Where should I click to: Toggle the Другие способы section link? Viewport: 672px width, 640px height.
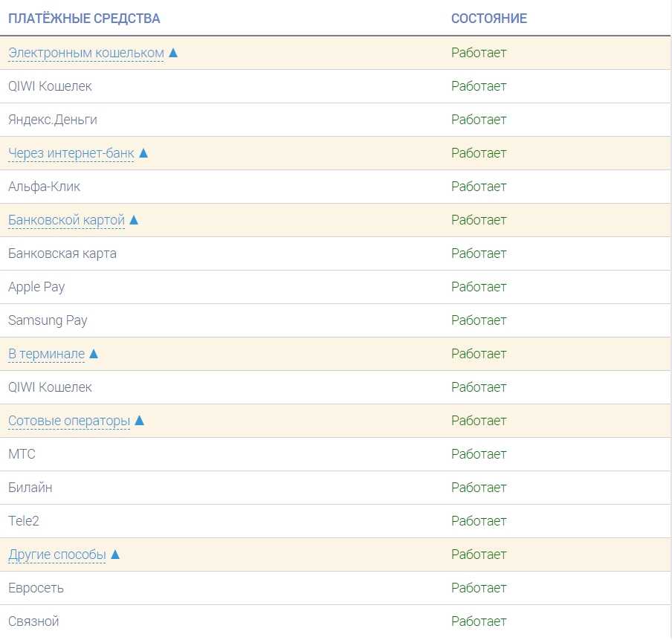[x=57, y=555]
